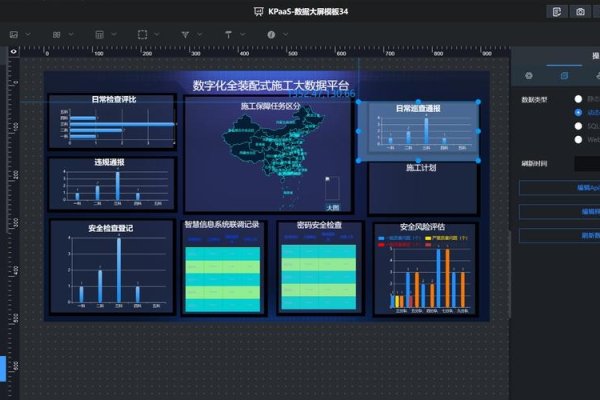Click the 数据类型 label in right panel

click(534, 100)
